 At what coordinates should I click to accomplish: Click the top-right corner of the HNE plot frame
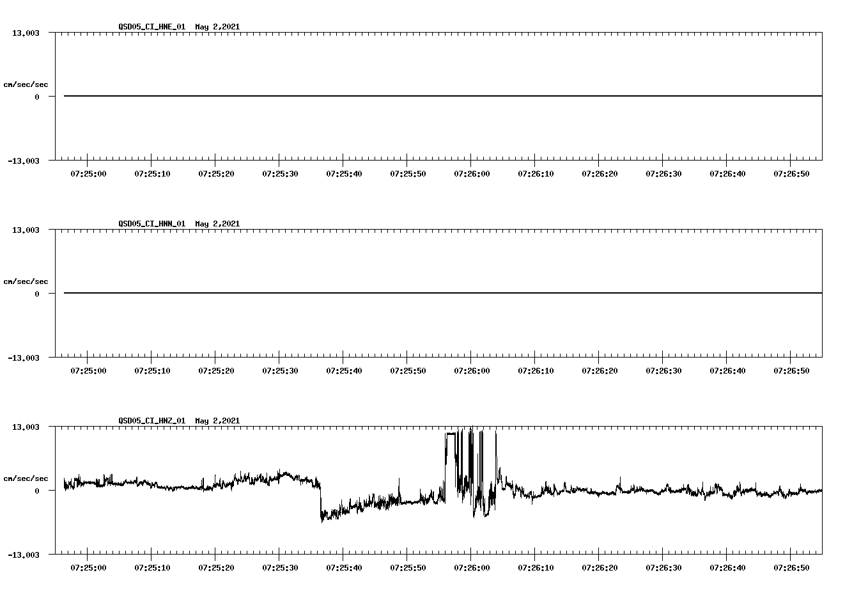821,32
